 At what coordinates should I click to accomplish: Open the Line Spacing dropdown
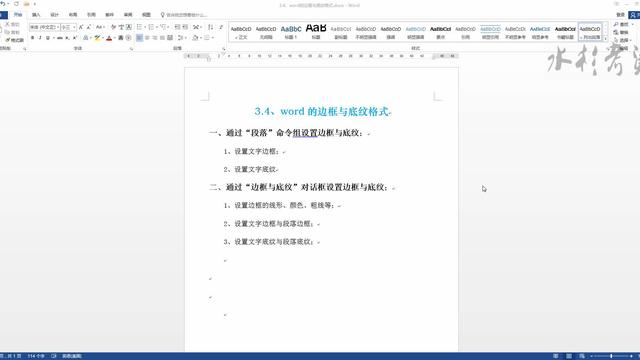[x=181, y=38]
